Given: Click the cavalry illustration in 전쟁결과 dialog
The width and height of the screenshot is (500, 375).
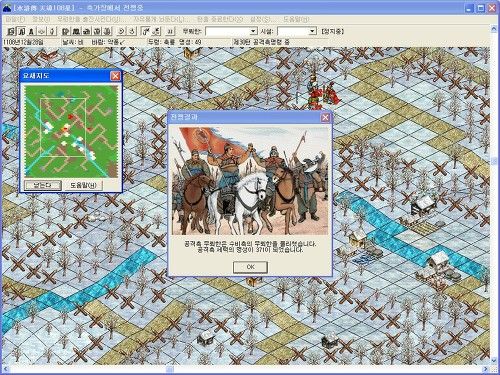Looking at the screenshot, I should (250, 180).
